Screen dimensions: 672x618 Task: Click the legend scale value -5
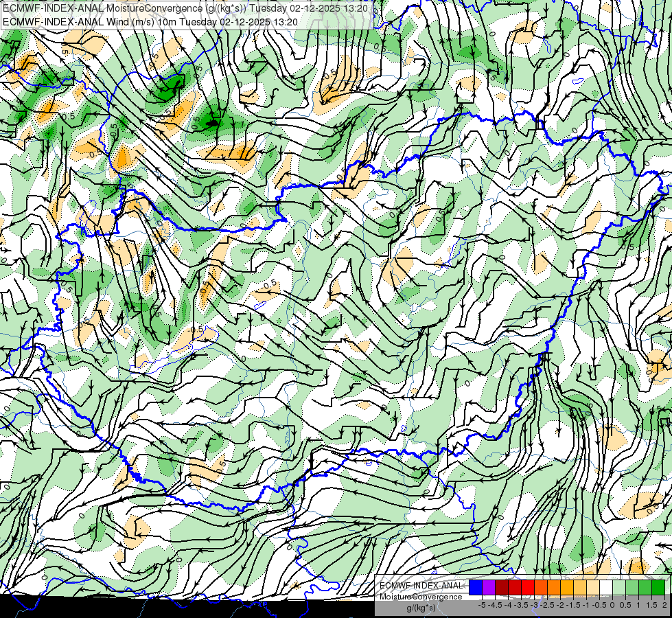pos(482,605)
